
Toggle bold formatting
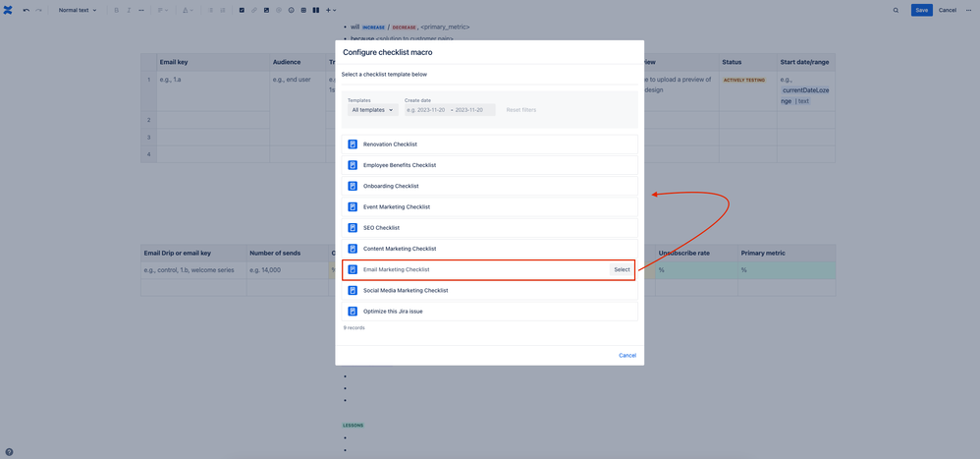click(x=116, y=10)
